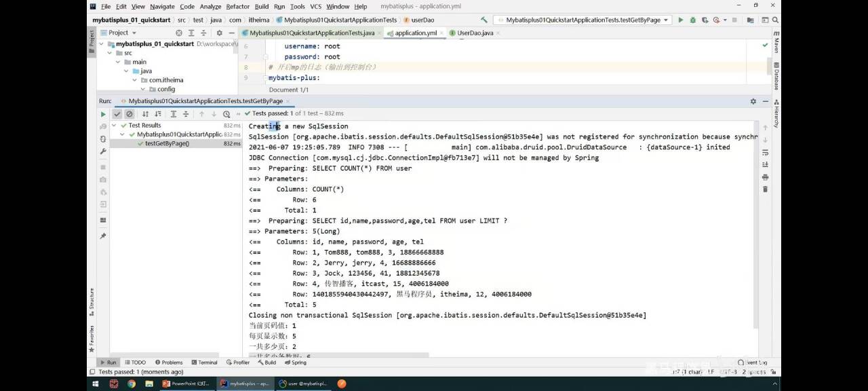Image resolution: width=868 pixels, height=391 pixels.
Task: Open Project panel gear options
Action: coord(219,33)
